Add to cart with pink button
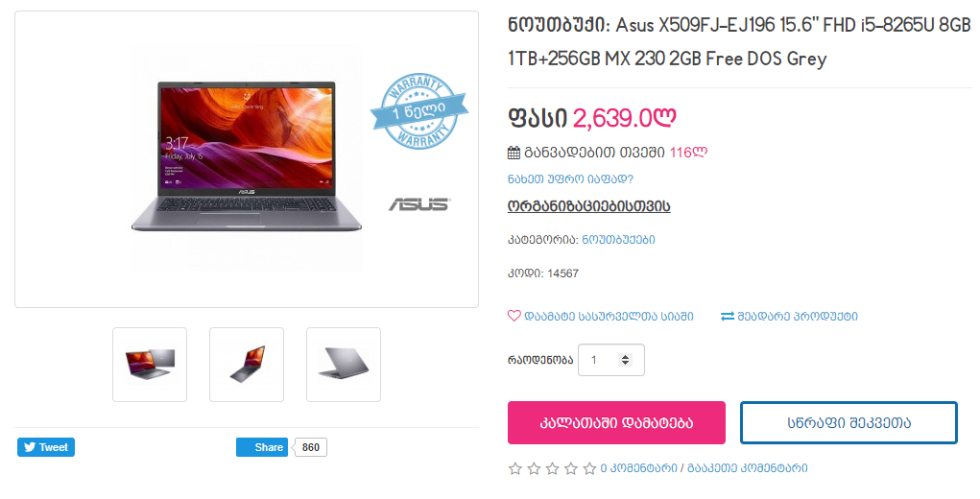 pos(616,423)
